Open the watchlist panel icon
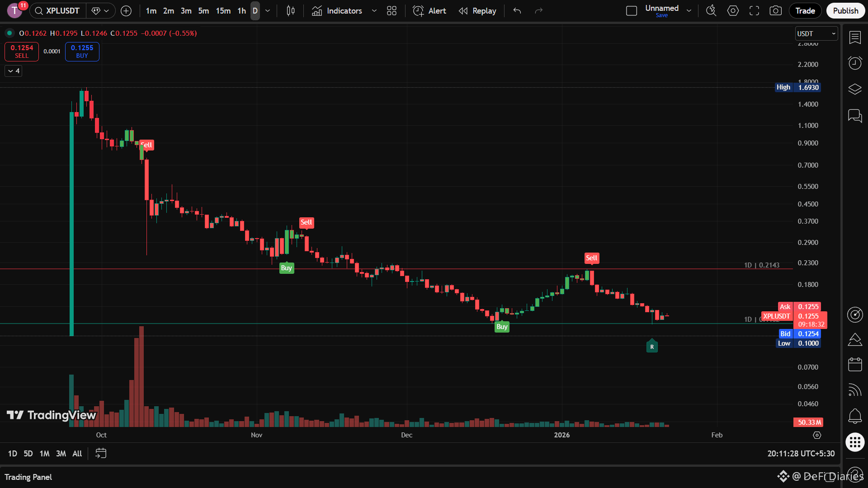Screen dimensions: 868x488 click(x=855, y=38)
